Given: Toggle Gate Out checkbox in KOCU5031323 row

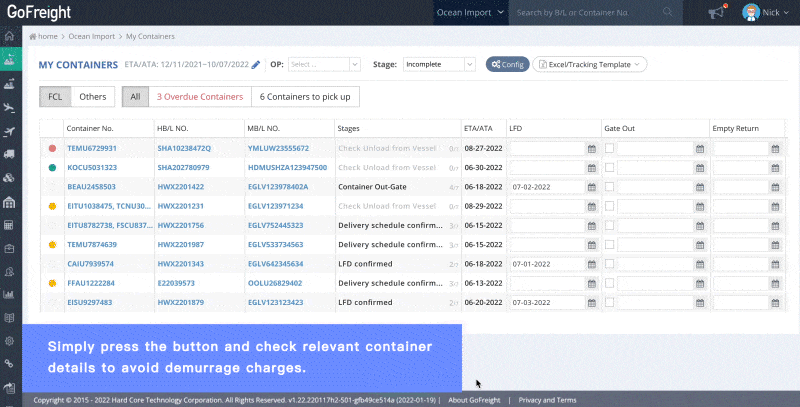Looking at the screenshot, I should tap(609, 167).
